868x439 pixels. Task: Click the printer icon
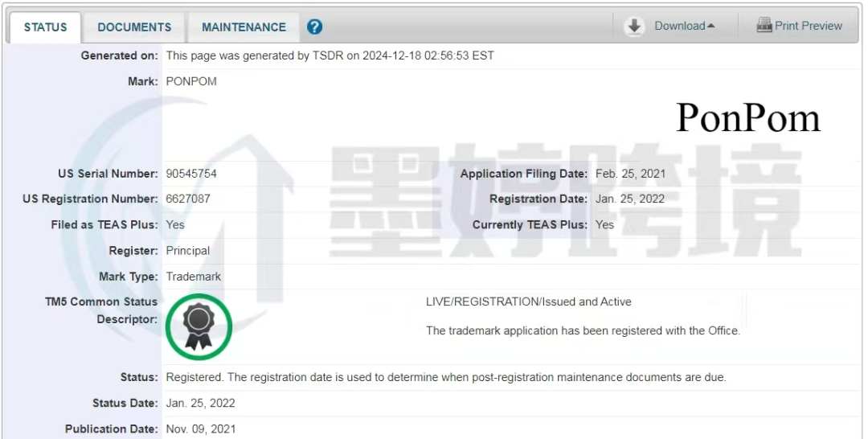(764, 26)
